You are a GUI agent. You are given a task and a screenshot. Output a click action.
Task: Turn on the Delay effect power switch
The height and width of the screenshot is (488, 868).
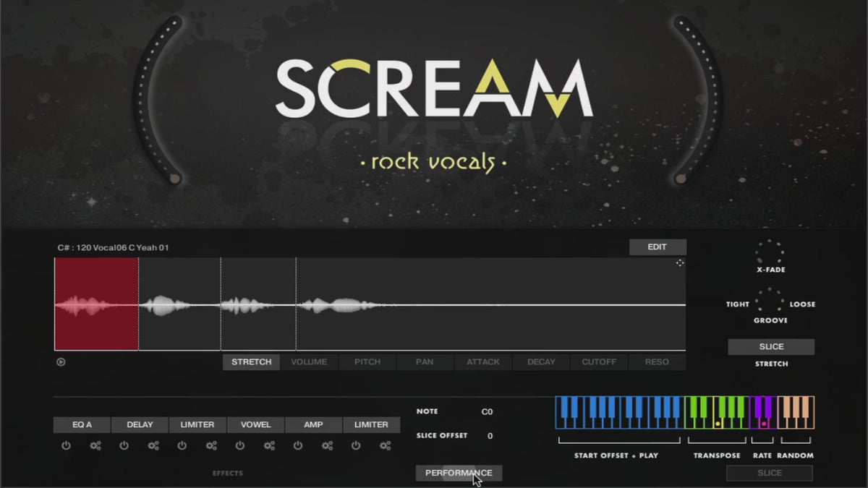coord(124,446)
